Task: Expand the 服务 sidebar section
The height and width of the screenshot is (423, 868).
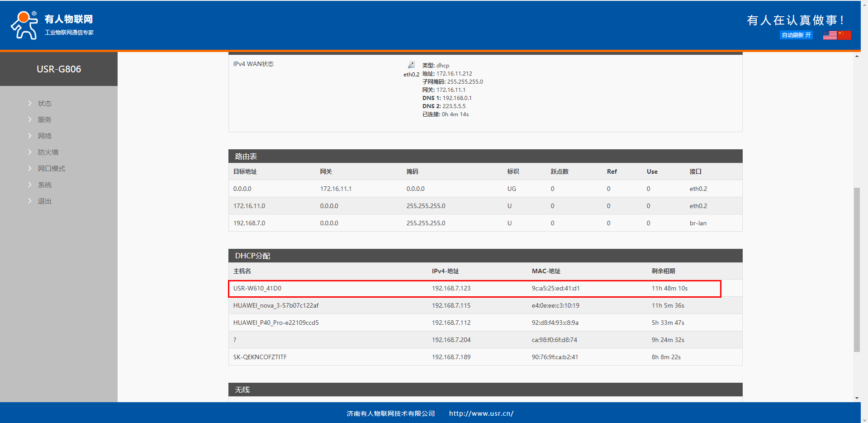Action: [44, 120]
